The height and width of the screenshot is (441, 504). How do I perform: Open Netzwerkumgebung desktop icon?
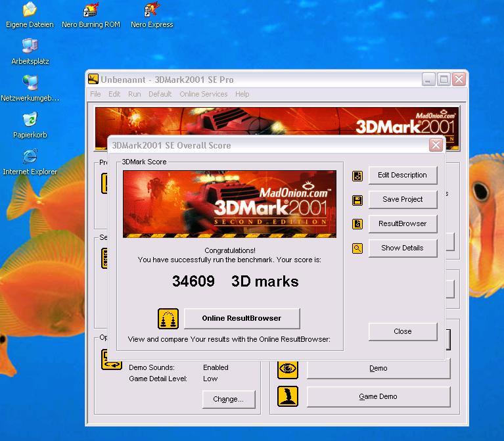[30, 88]
